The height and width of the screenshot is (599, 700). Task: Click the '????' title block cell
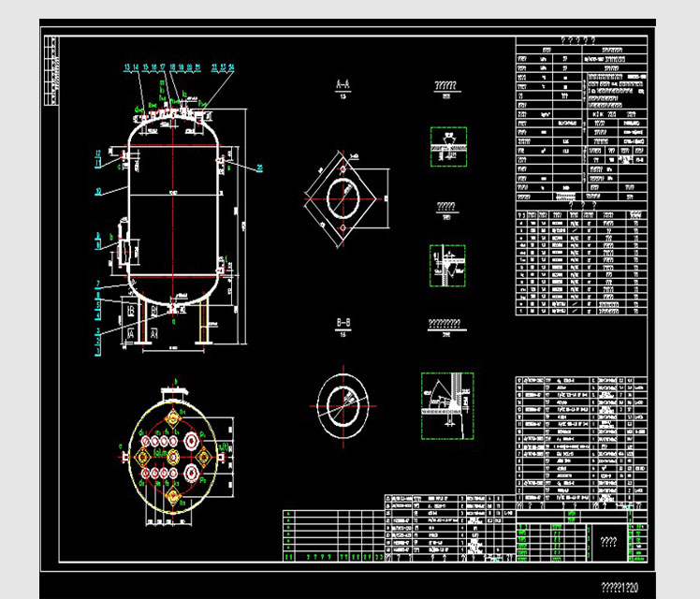[x=608, y=542]
